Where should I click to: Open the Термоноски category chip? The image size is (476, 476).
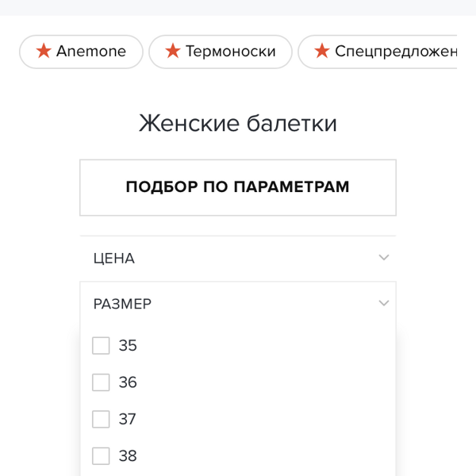click(221, 52)
